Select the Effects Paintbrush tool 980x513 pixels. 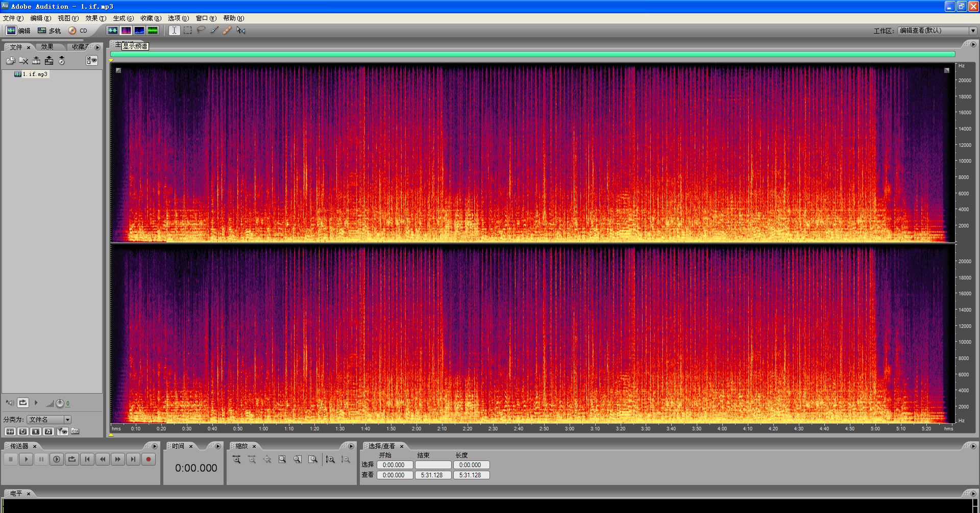[214, 30]
